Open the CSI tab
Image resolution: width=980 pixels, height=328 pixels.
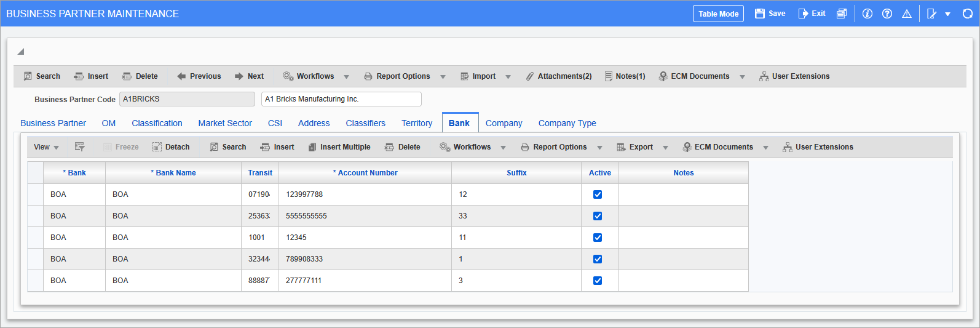[x=275, y=123]
